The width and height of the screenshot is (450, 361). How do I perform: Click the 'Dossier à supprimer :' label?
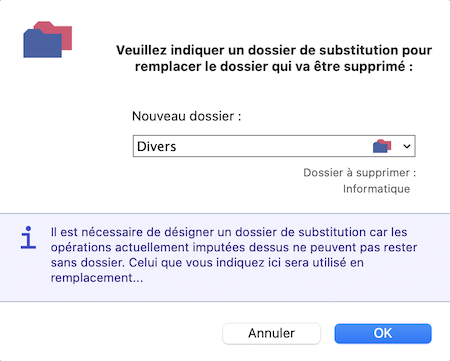(359, 173)
